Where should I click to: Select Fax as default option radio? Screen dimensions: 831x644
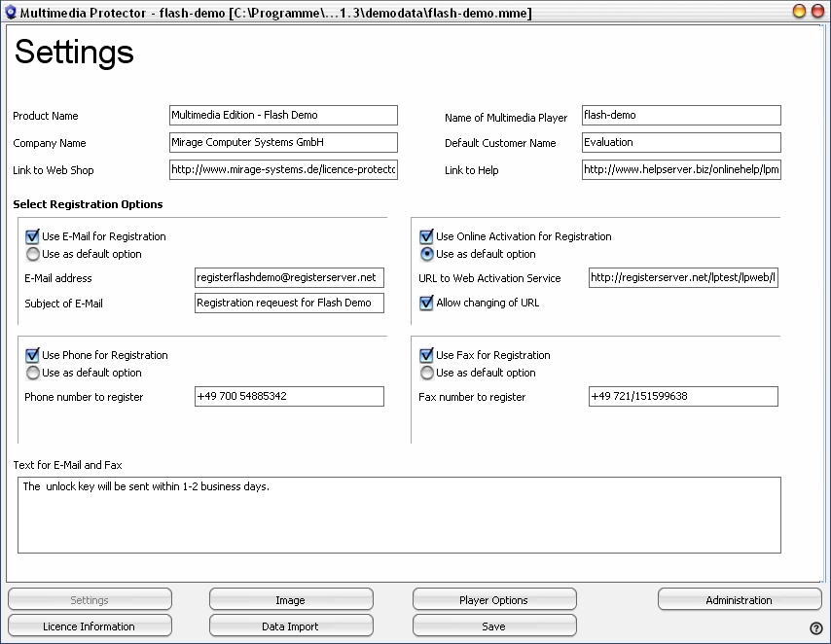point(426,374)
